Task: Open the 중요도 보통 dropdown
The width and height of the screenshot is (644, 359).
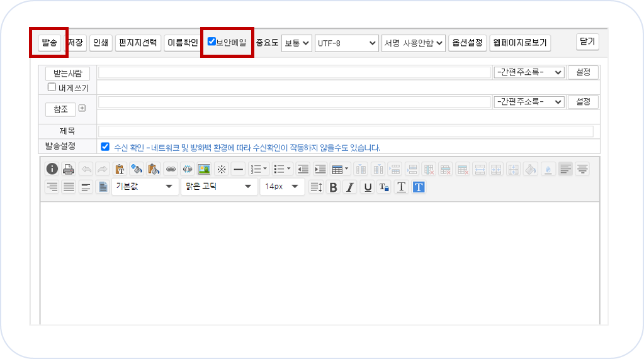Action: click(x=297, y=43)
